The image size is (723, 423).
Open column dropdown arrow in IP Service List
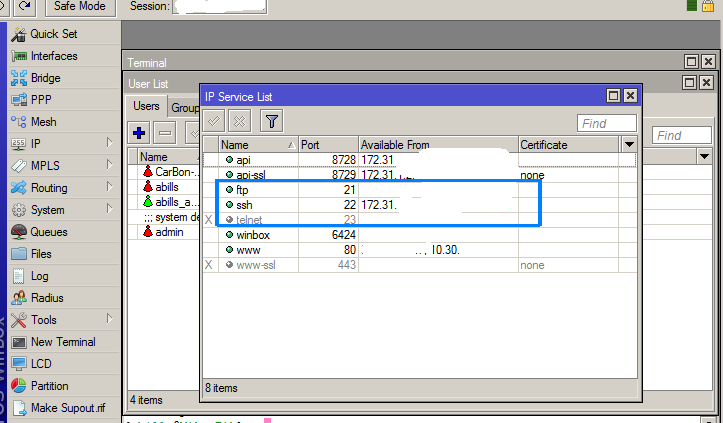pos(629,145)
